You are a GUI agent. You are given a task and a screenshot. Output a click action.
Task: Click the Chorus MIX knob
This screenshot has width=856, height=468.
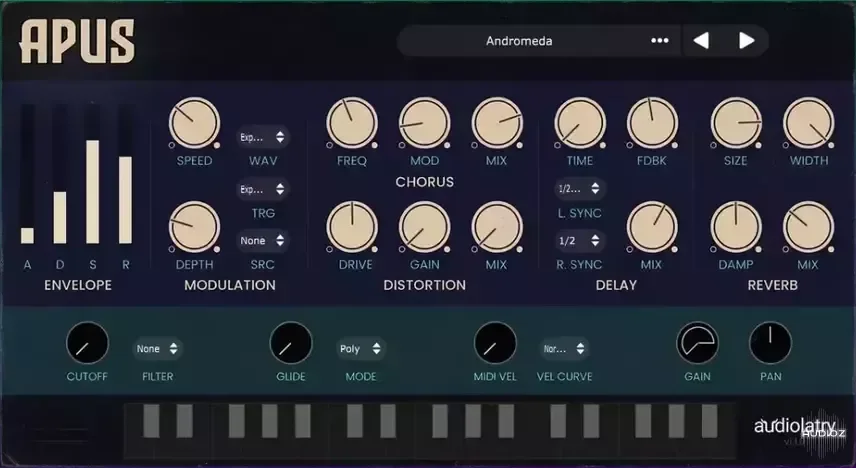pos(497,123)
